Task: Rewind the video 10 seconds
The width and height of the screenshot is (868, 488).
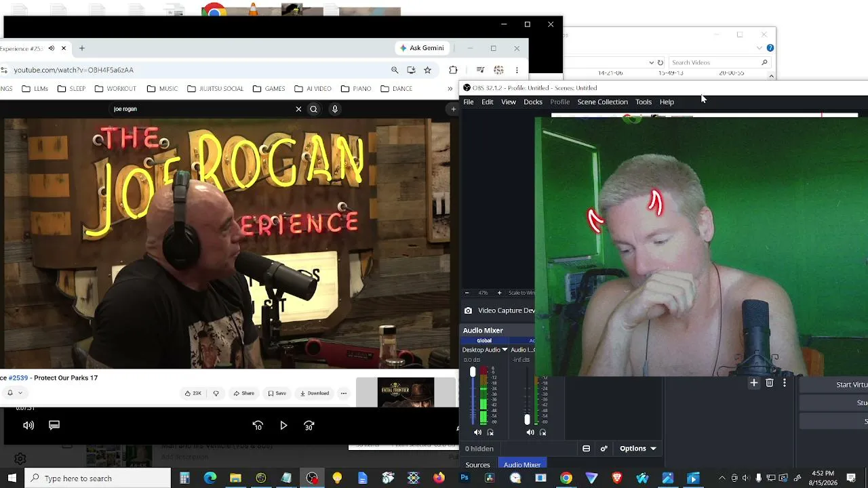Action: (258, 426)
